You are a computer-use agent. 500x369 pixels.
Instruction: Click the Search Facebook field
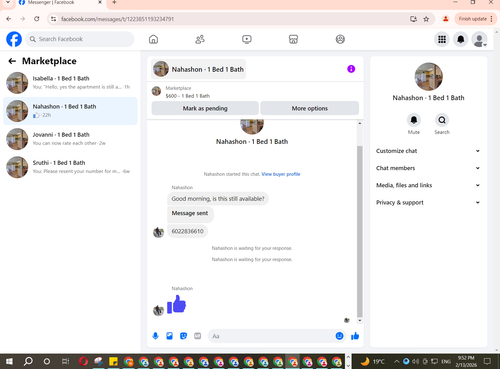tap(80, 39)
